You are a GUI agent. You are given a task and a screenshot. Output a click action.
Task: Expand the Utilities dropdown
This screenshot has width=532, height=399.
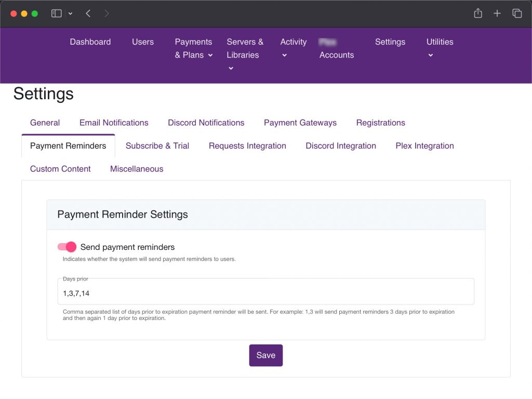coord(440,48)
